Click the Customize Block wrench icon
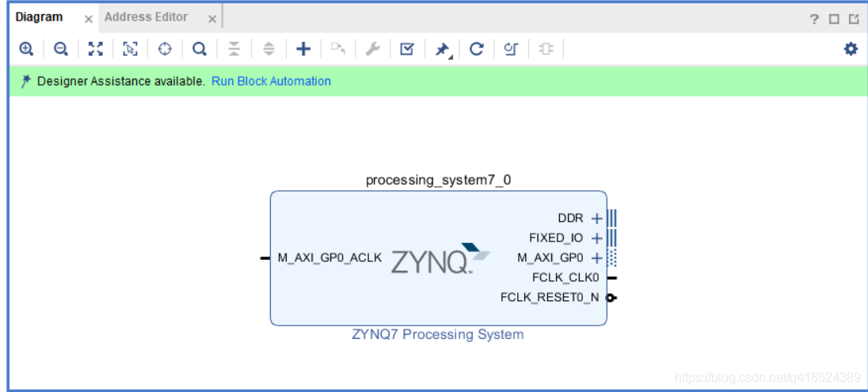 (x=372, y=49)
